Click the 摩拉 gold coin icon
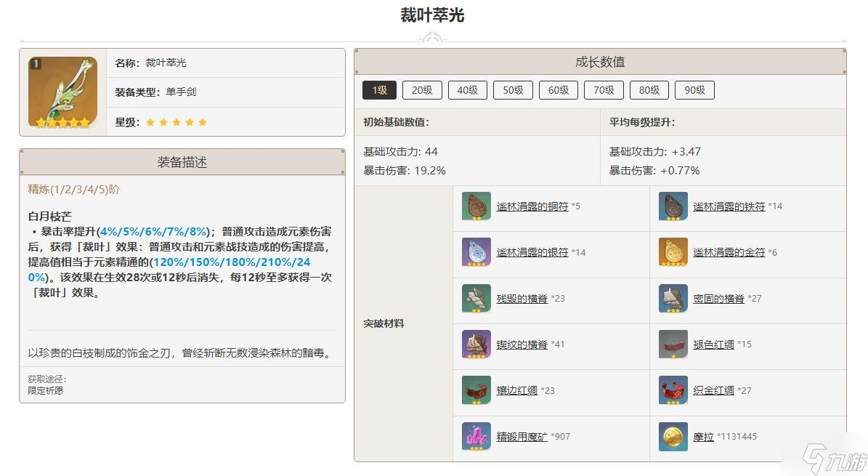This screenshot has height=476, width=868. click(673, 437)
